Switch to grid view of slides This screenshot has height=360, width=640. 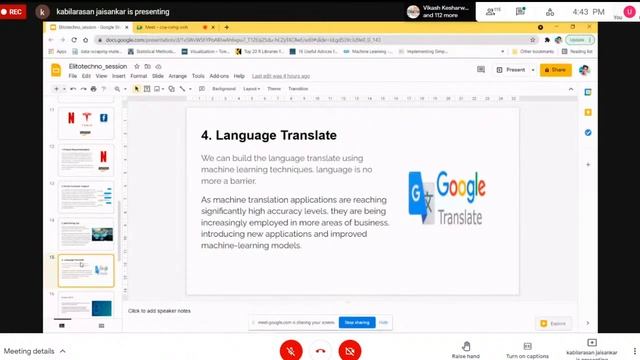pos(101,326)
